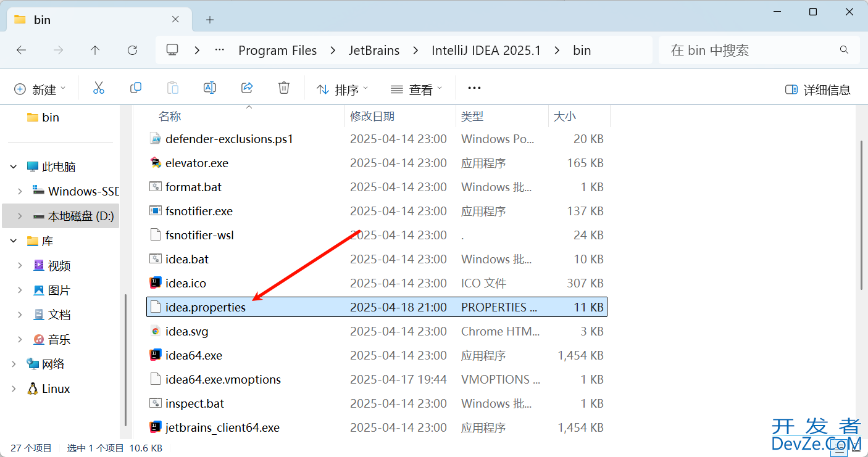Image resolution: width=868 pixels, height=457 pixels.
Task: Go back to previous folder
Action: tap(22, 51)
